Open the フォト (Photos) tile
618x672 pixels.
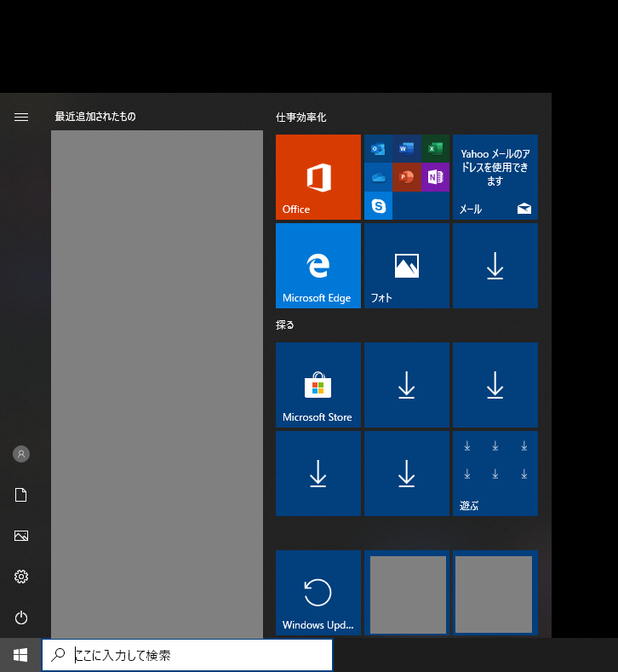click(406, 266)
